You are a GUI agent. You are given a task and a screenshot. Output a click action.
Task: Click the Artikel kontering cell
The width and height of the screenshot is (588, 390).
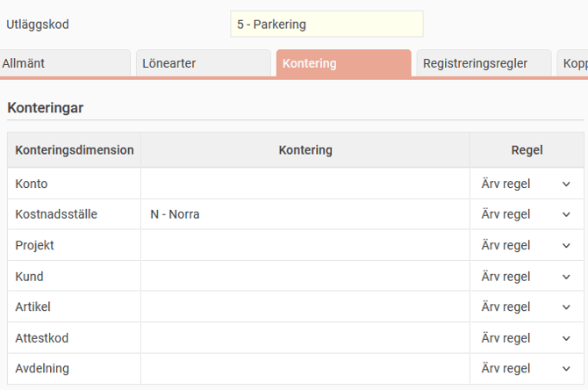click(x=305, y=307)
